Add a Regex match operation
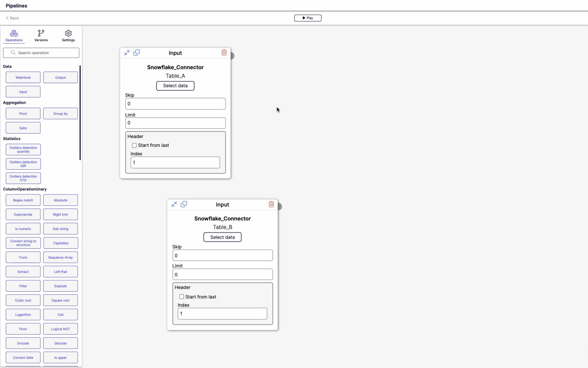 click(x=23, y=200)
